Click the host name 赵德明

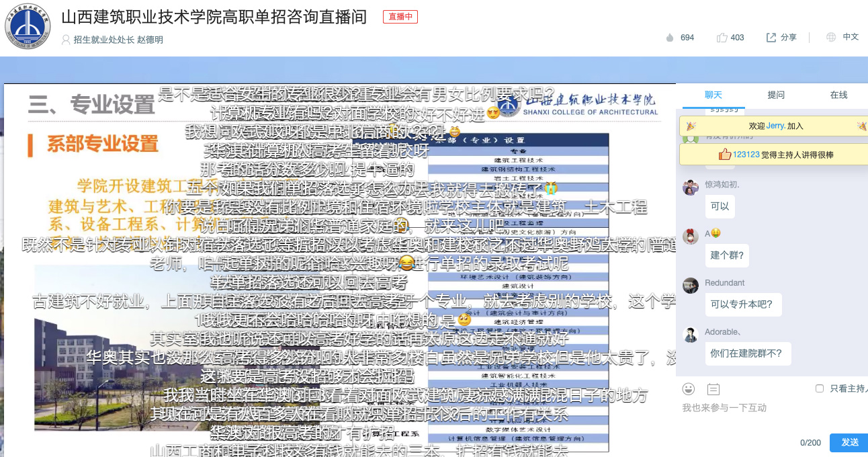(x=150, y=40)
